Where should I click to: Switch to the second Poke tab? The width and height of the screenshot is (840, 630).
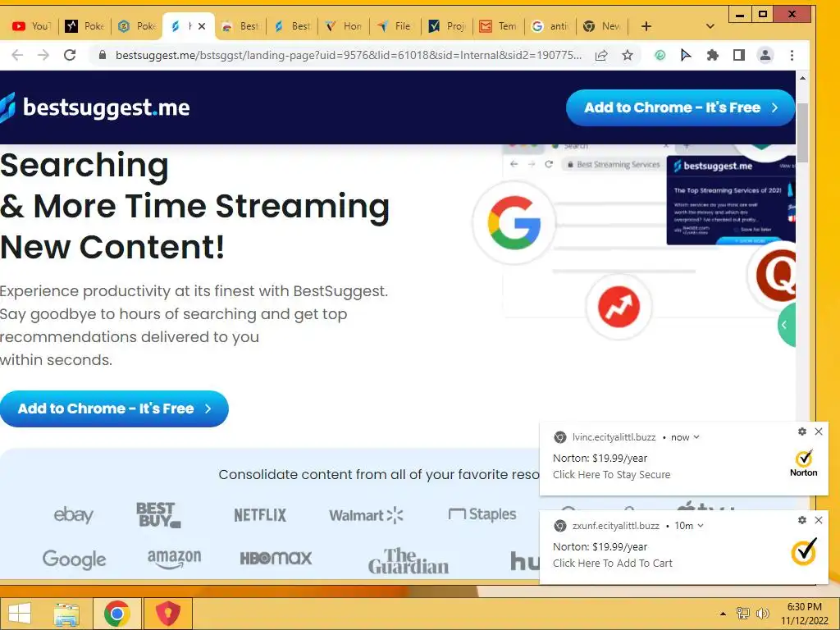pyautogui.click(x=137, y=26)
